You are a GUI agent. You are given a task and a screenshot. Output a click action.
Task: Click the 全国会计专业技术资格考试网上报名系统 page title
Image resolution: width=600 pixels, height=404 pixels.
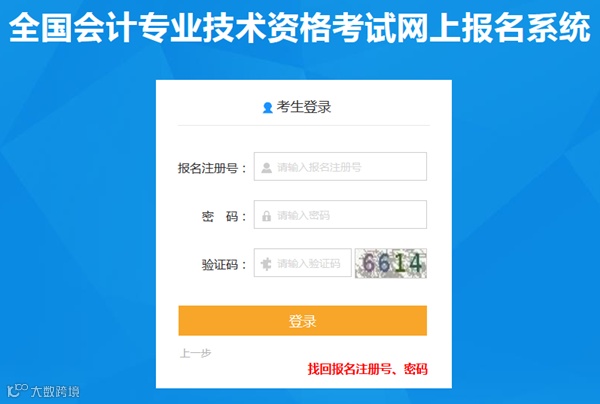coord(300,27)
